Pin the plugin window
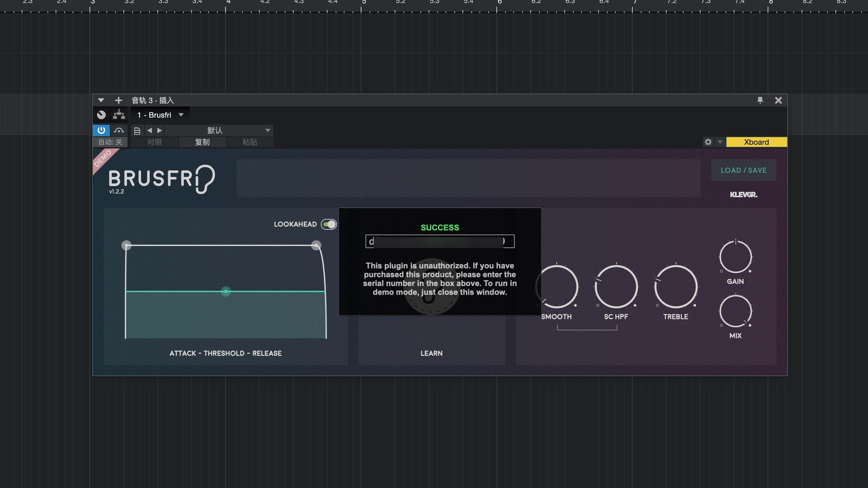Viewport: 868px width, 488px height. [x=760, y=100]
